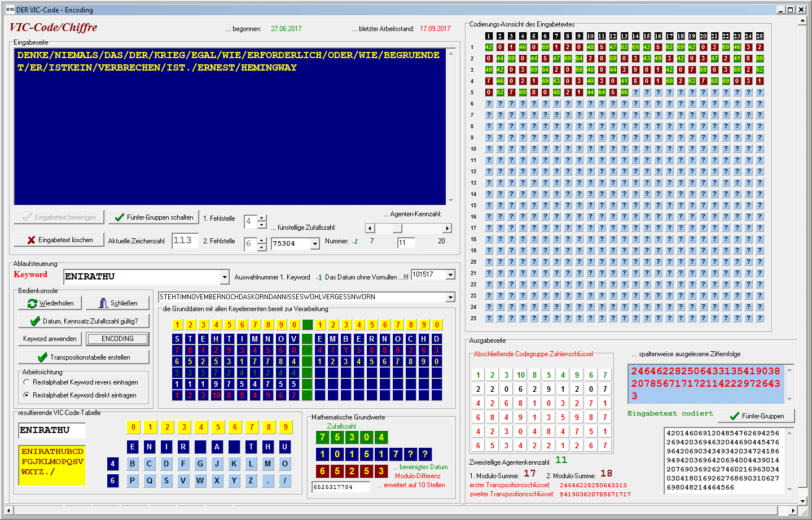The image size is (812, 520).
Task: Click yellow column header 0 in VIC table
Action: [x=133, y=427]
